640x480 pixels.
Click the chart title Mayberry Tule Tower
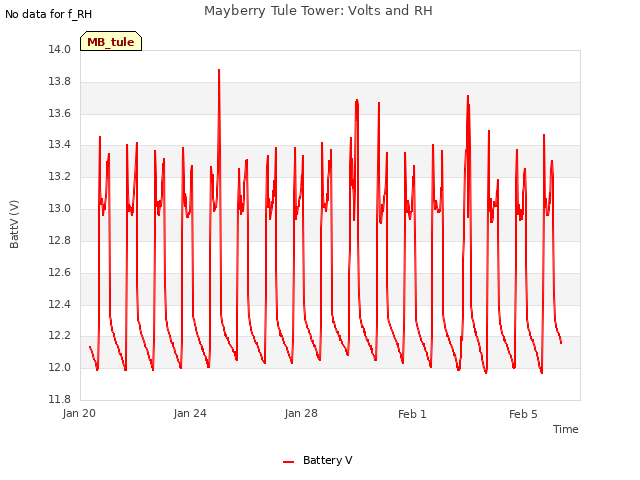[318, 11]
